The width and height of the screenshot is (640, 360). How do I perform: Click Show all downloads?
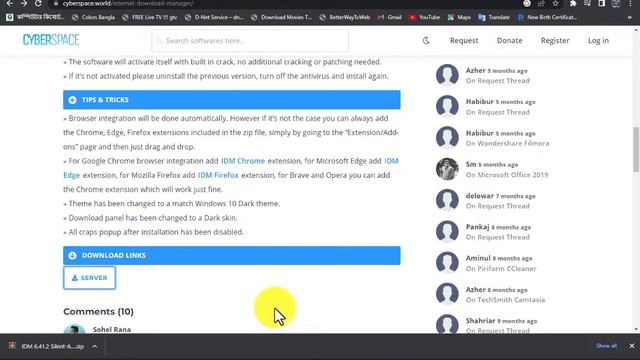[x=606, y=346]
